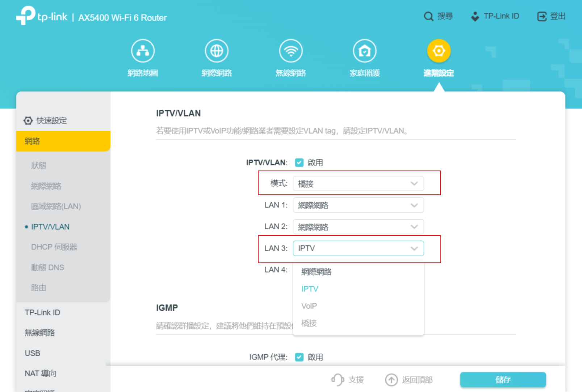Select 動態 DNS in the sidebar

point(47,267)
